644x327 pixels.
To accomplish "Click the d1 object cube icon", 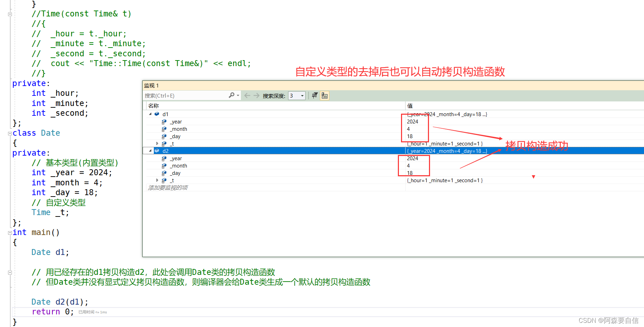I will (157, 114).
